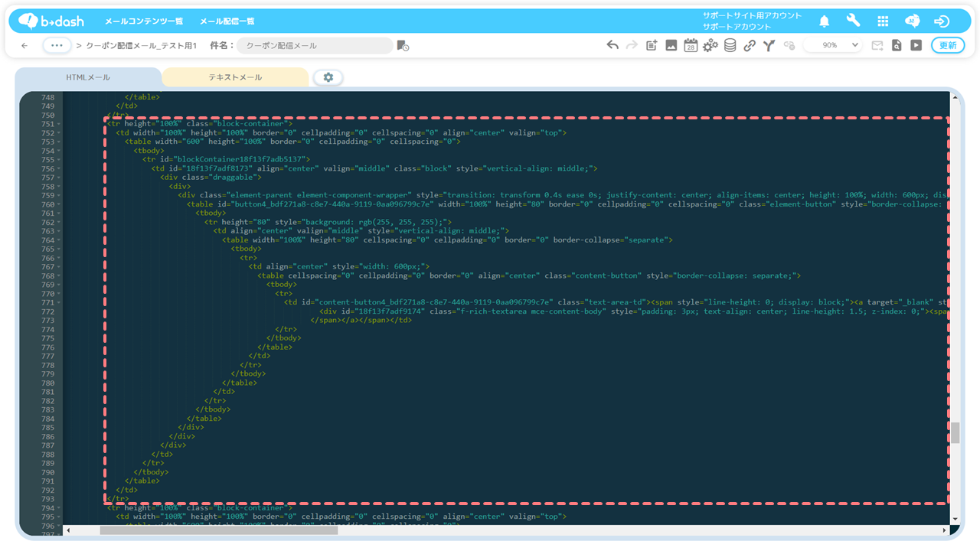Viewport: 980px width, 551px height.
Task: Click the horizontal scrollbar left arrow
Action: 68,530
